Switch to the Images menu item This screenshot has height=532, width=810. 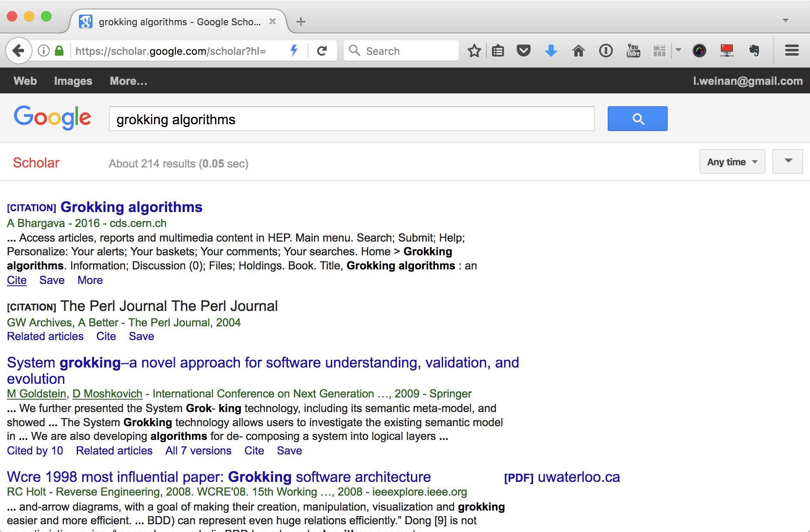pos(73,81)
